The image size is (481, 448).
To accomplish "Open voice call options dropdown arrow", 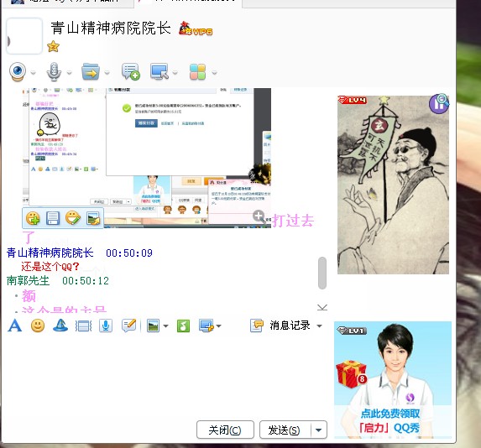I will (x=70, y=73).
